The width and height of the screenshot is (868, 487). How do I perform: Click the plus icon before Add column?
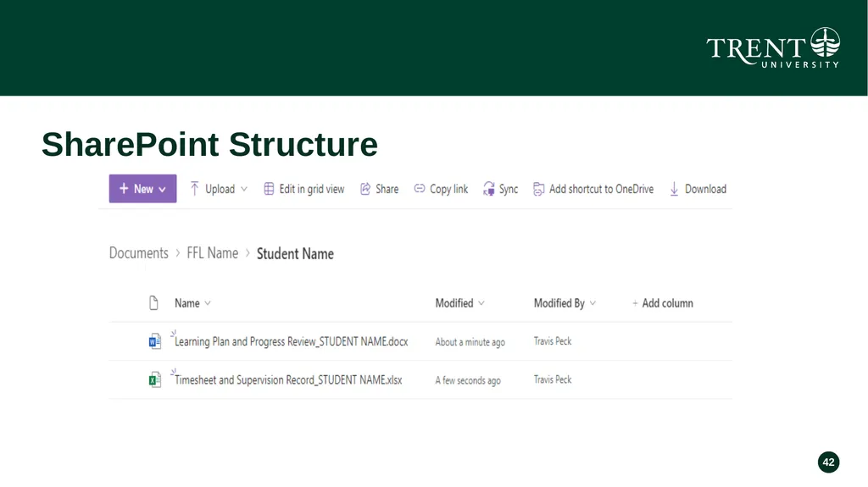tap(635, 303)
